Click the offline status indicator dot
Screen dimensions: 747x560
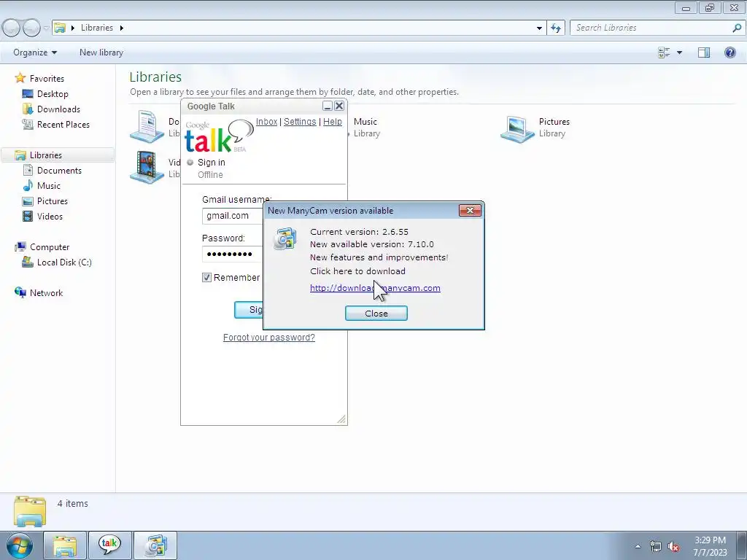(190, 163)
